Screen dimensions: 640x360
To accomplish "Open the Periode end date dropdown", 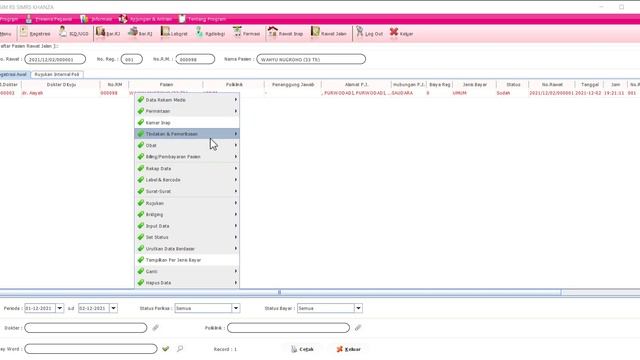I will click(x=113, y=308).
